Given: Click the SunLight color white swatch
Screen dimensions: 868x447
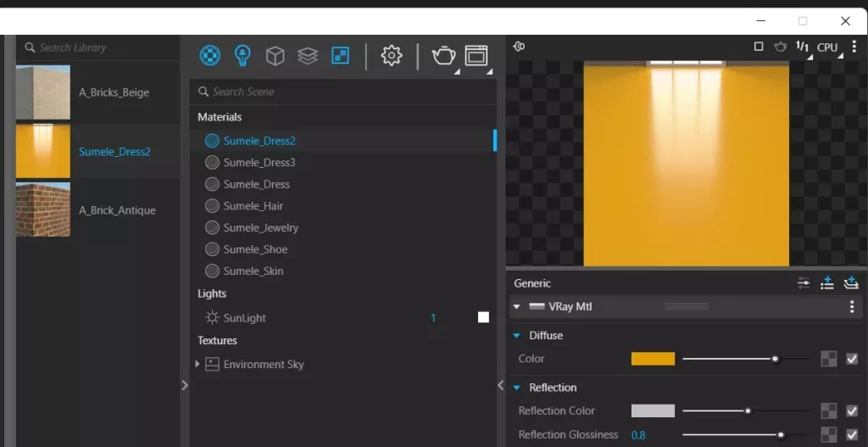Looking at the screenshot, I should coord(483,317).
